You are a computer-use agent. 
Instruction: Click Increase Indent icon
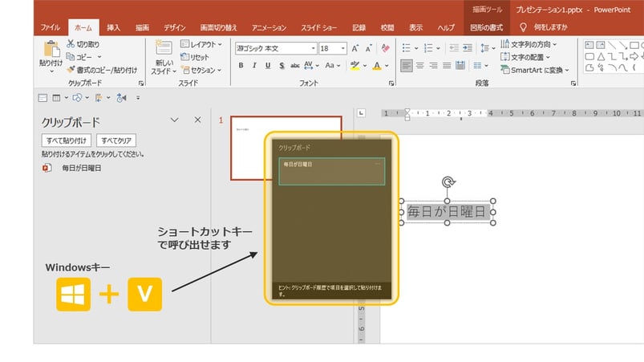468,48
